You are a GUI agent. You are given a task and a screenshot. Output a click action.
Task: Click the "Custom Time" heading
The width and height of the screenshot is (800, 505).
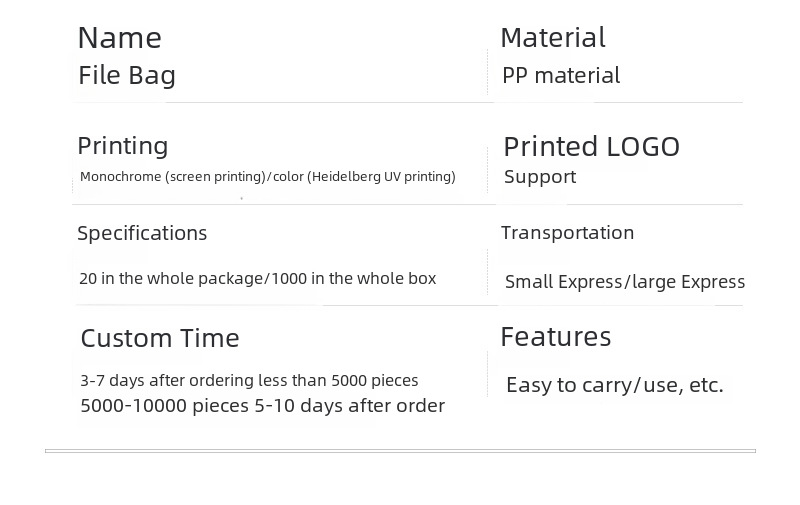tap(160, 338)
